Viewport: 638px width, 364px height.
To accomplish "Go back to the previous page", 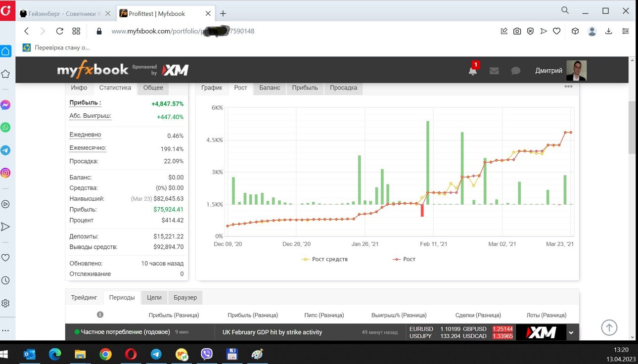I will (x=27, y=31).
